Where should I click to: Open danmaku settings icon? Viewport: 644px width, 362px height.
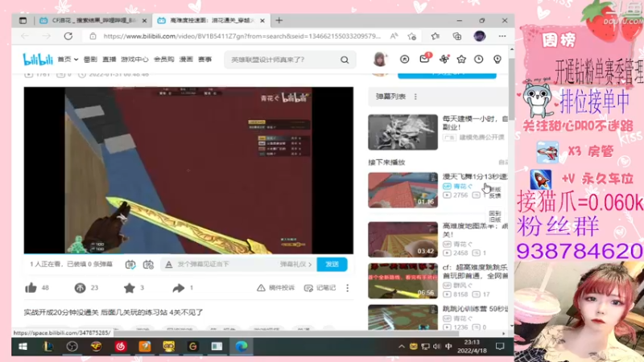pyautogui.click(x=148, y=265)
